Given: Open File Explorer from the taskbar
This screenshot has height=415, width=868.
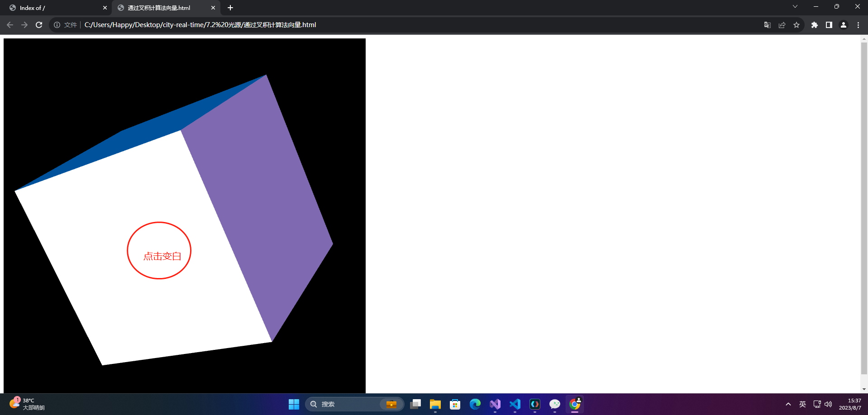Looking at the screenshot, I should coord(435,404).
